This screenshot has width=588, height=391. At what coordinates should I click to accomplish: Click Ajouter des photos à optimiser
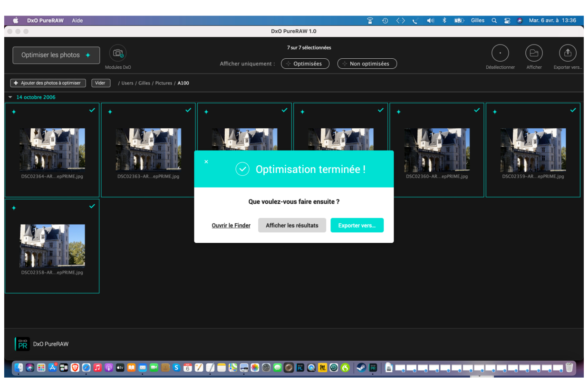pyautogui.click(x=48, y=83)
